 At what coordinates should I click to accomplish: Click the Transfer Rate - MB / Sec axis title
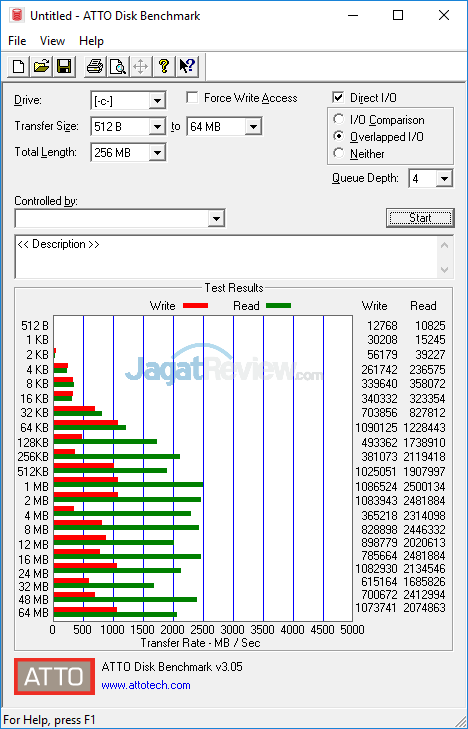click(x=200, y=643)
